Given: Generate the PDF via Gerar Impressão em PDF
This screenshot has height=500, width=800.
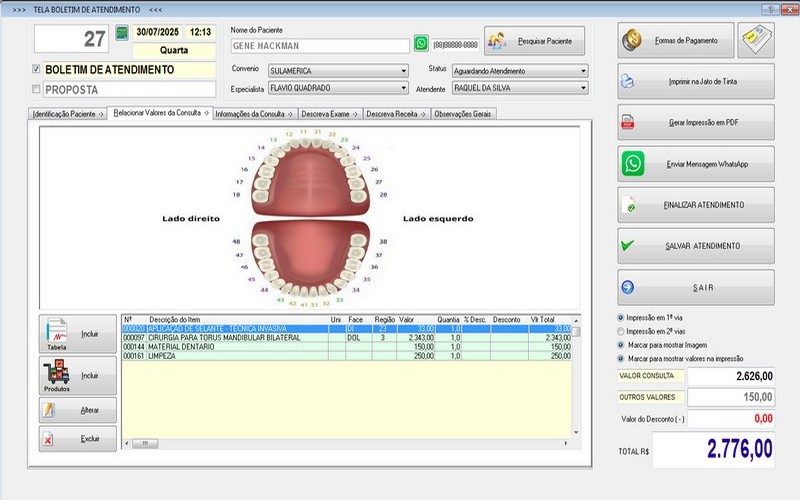Looking at the screenshot, I should [x=695, y=122].
